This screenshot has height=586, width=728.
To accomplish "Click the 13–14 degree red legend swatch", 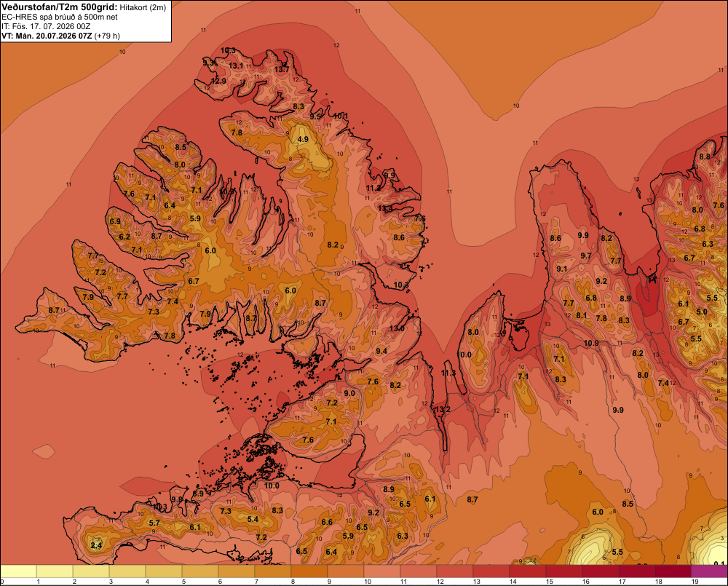I will (x=491, y=571).
